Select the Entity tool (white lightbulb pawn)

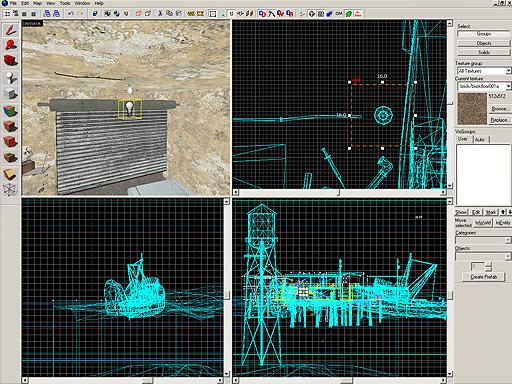pos(10,78)
